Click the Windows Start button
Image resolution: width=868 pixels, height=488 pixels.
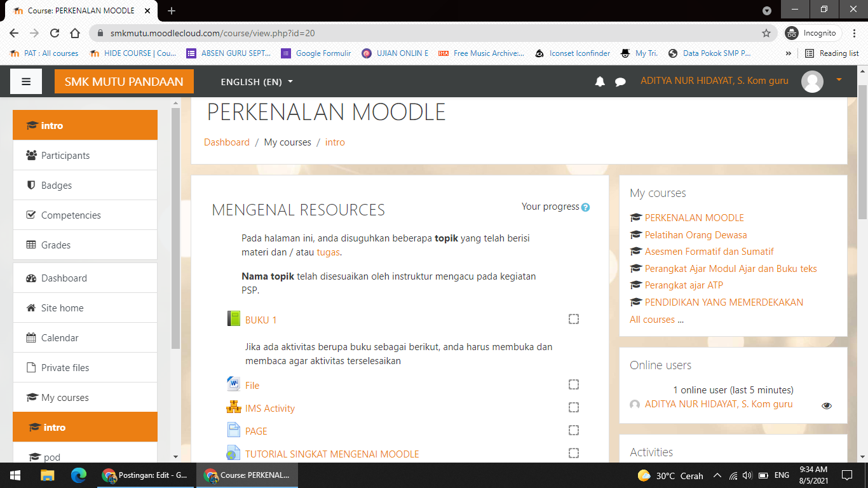point(15,475)
